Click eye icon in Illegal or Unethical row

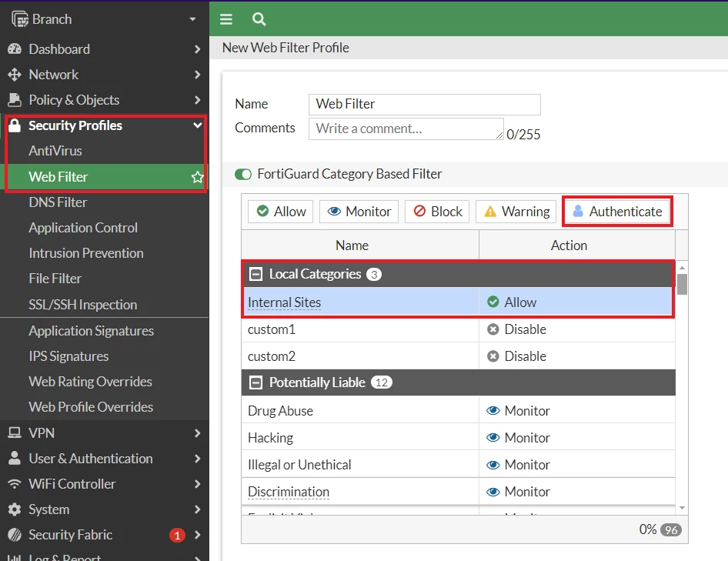(493, 464)
